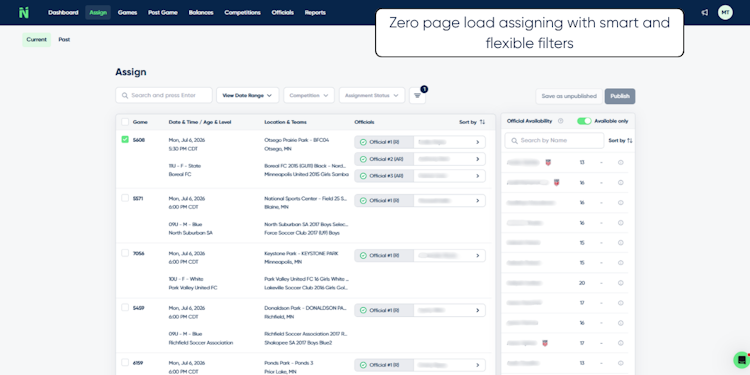The image size is (750, 375).
Task: Open the Post Game nav item
Action: click(163, 12)
